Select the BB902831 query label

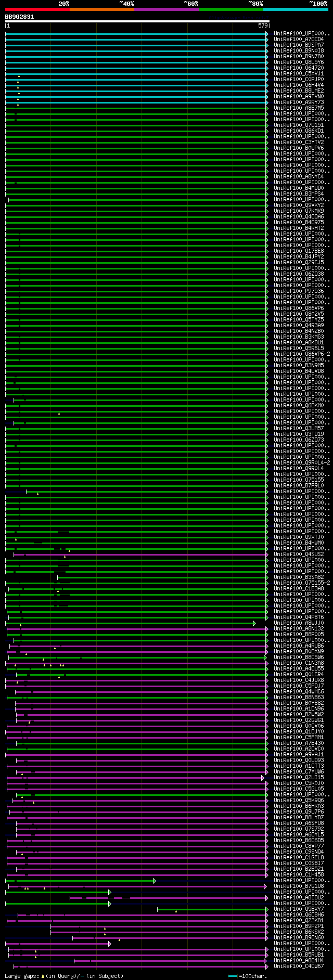(x=19, y=17)
